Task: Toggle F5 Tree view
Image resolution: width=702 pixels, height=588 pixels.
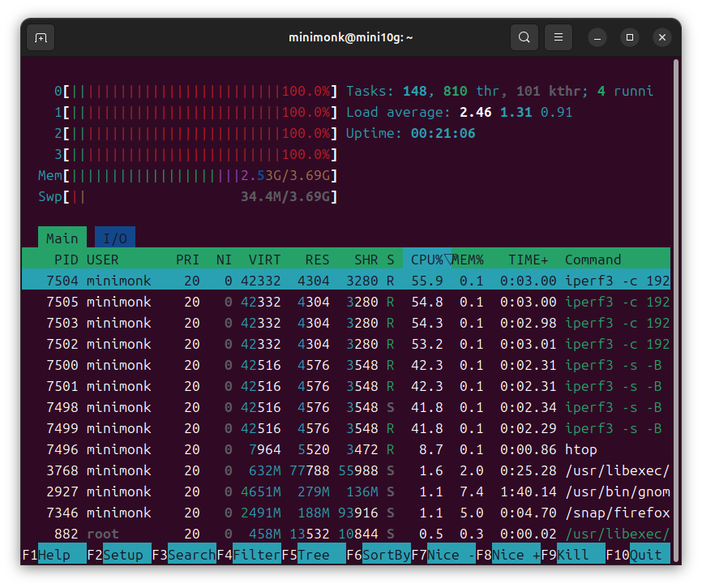Action: tap(314, 555)
